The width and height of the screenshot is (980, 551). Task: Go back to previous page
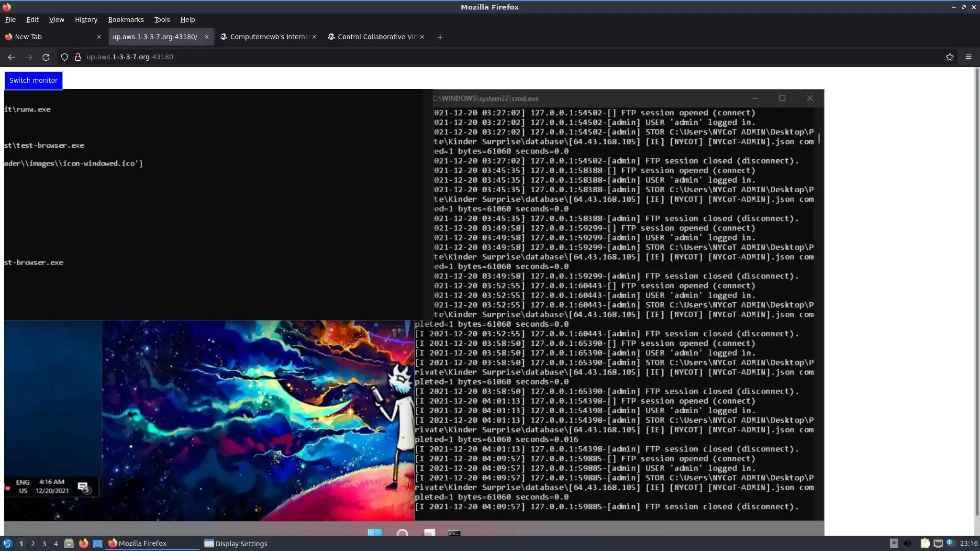[11, 57]
